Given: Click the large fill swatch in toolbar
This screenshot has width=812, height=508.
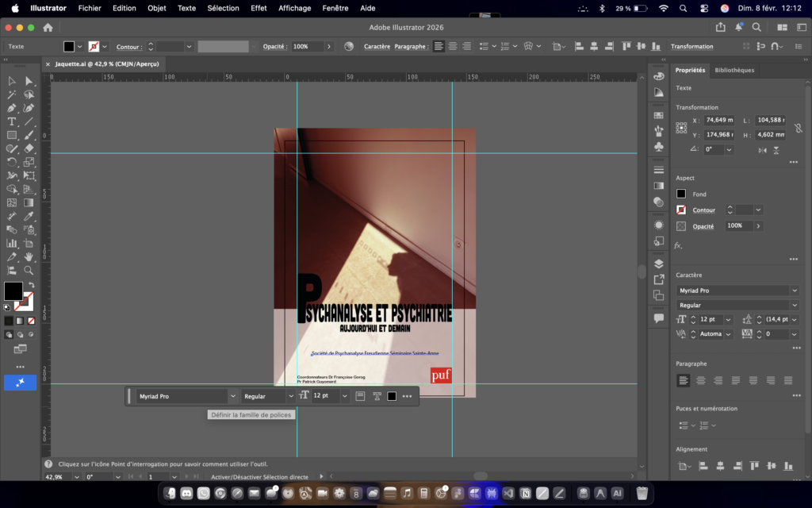Looking at the screenshot, I should coord(13,291).
